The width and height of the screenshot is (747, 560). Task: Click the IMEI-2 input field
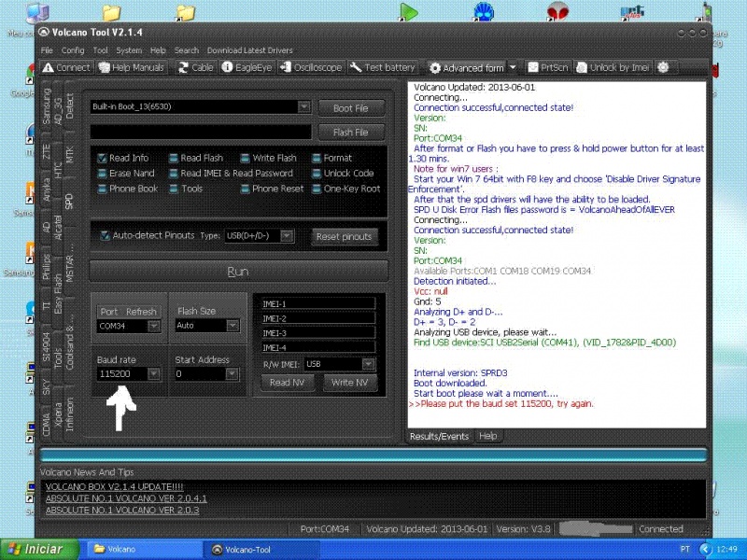tap(317, 318)
